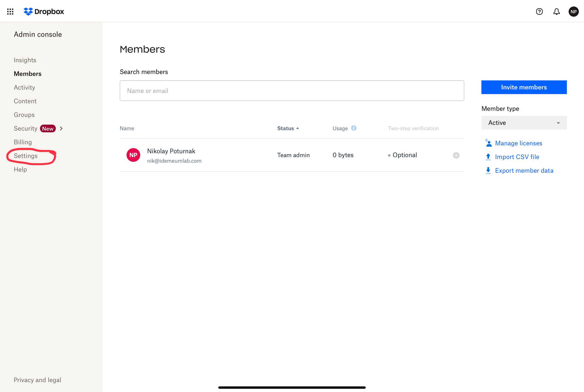Image resolution: width=584 pixels, height=392 pixels.
Task: Open the notifications bell
Action: [x=557, y=11]
